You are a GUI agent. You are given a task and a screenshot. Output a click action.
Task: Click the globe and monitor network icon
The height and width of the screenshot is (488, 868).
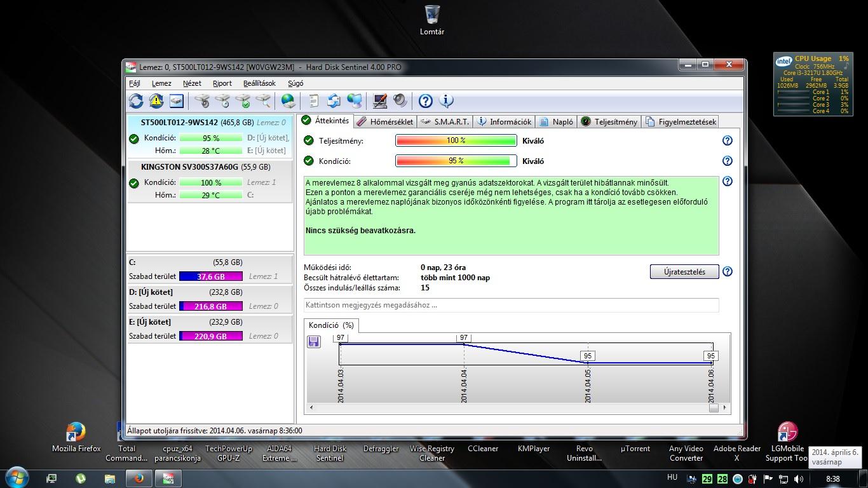point(354,100)
